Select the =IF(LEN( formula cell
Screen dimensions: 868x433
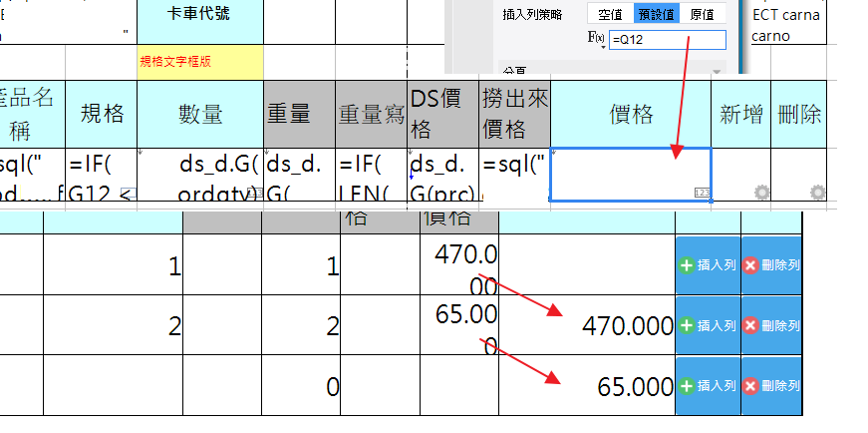coord(371,174)
